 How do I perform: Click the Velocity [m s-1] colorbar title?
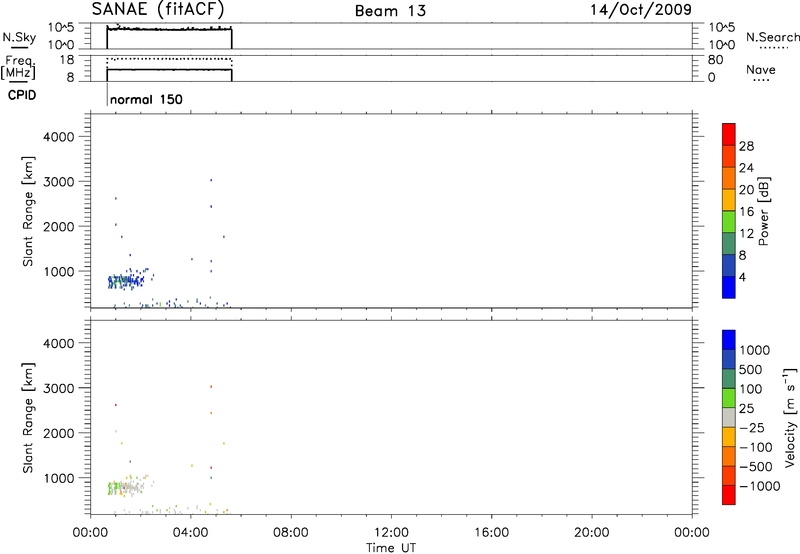tap(790, 417)
